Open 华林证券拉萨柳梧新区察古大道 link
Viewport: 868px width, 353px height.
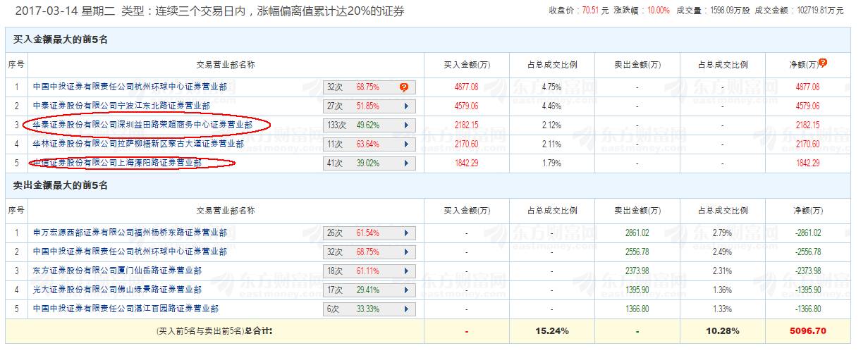tap(138, 144)
